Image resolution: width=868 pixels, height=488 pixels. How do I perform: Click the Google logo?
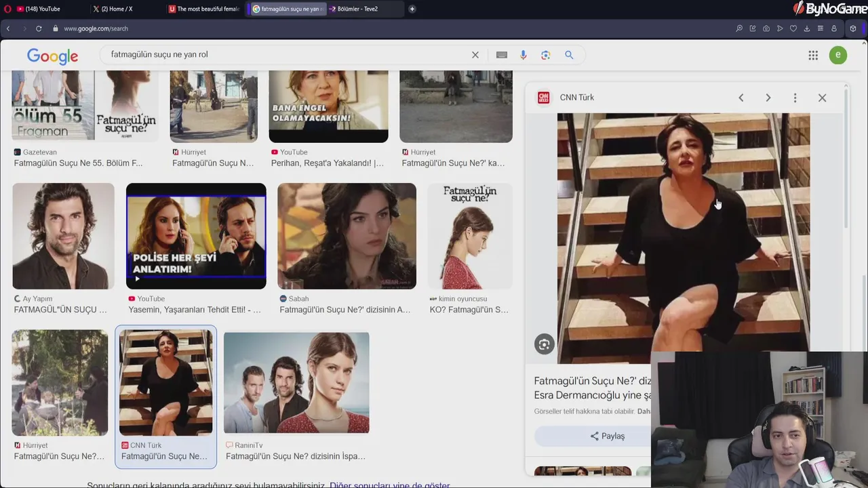click(52, 56)
